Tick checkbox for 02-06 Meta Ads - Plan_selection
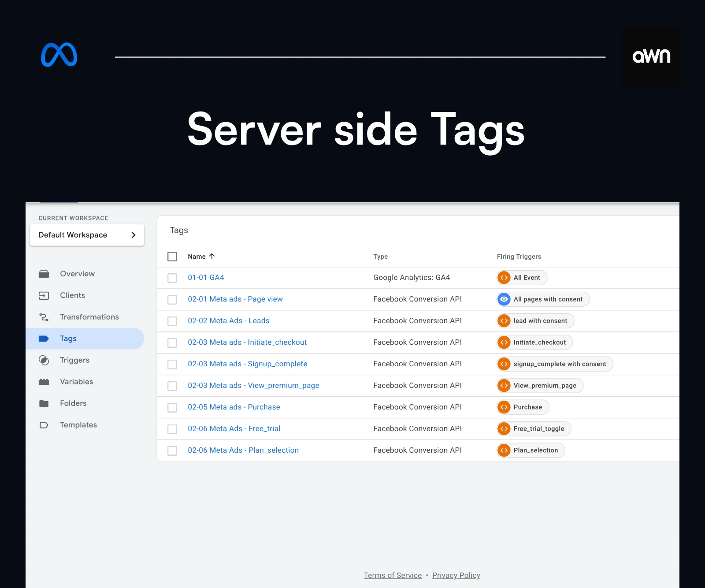Viewport: 705px width, 588px height. point(172,451)
